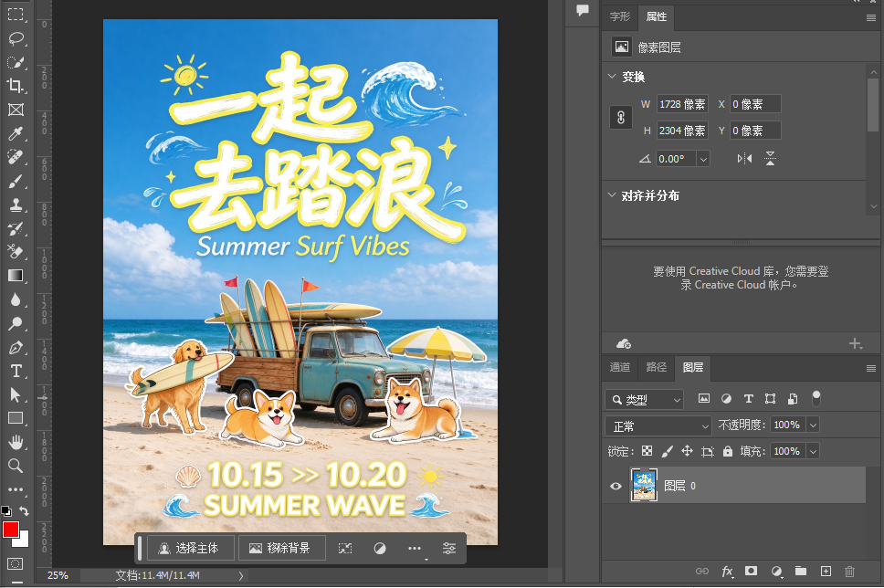Select the Blur tool
The width and height of the screenshot is (884, 588).
coord(16,299)
